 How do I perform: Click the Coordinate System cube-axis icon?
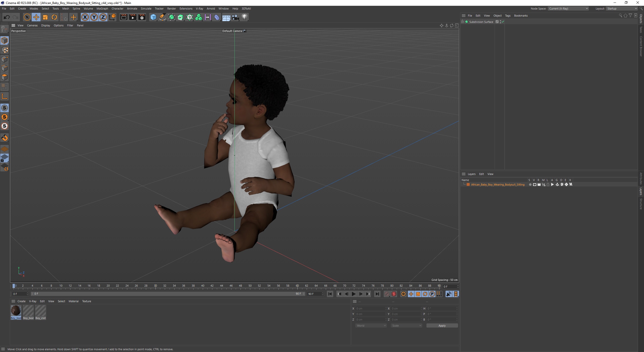tap(112, 17)
